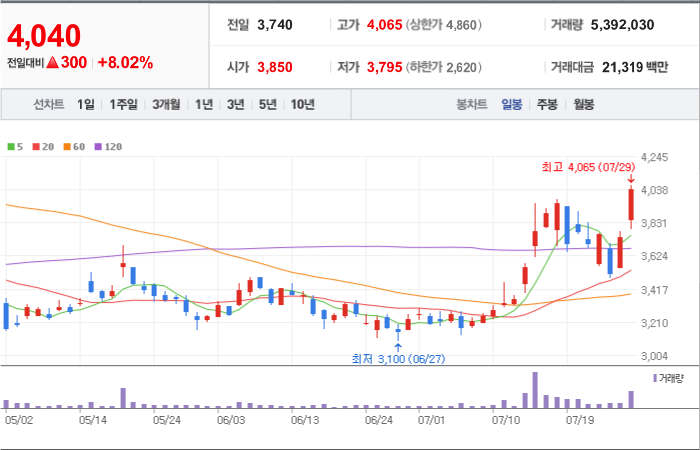Click the 시가 value 3,850
The width and height of the screenshot is (700, 450).
click(275, 67)
